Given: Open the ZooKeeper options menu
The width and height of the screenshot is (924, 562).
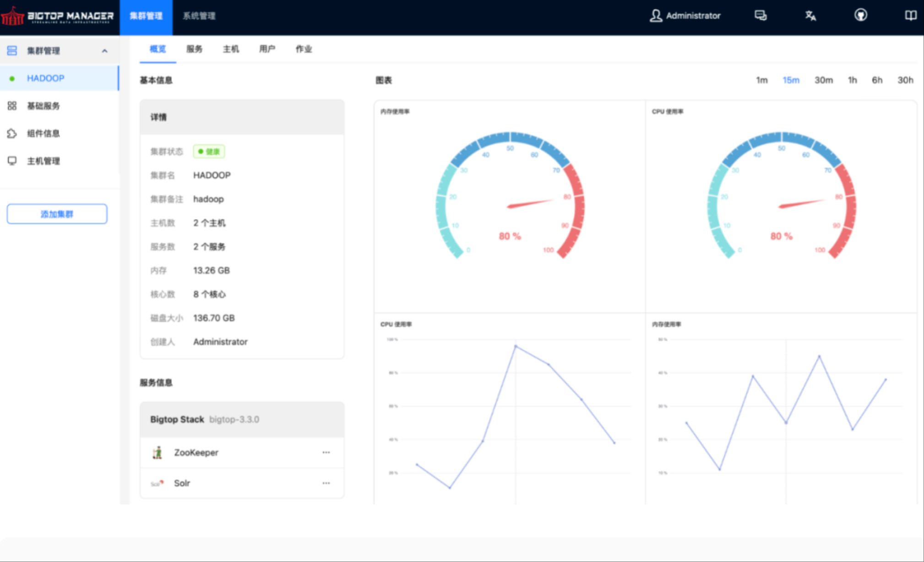Looking at the screenshot, I should 326,453.
